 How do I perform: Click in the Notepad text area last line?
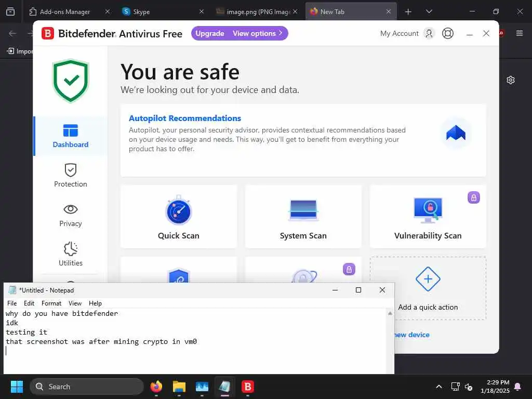coord(195,351)
